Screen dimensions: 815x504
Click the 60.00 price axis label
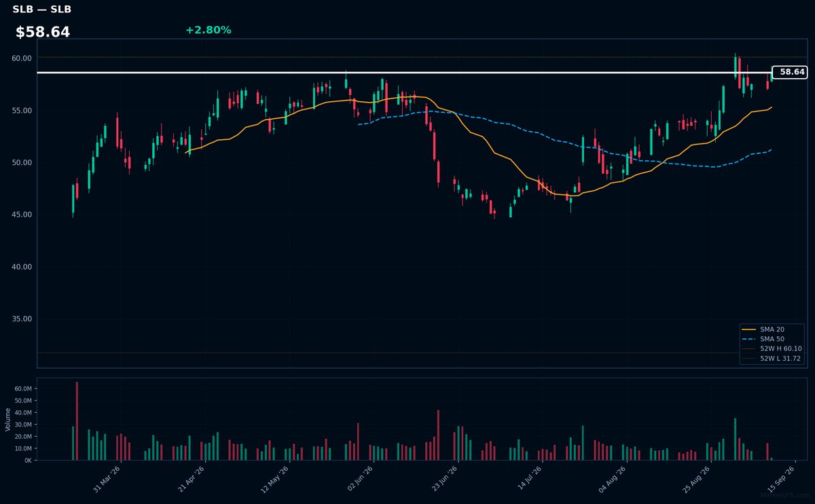pos(22,58)
